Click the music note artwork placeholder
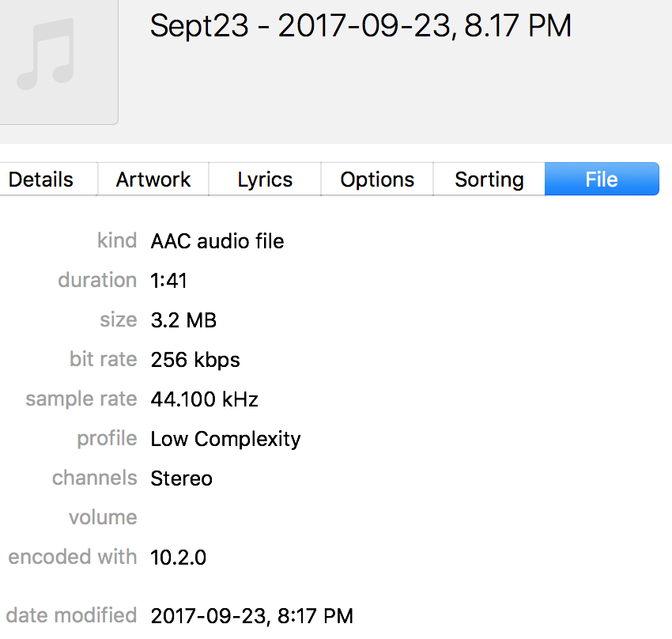Viewport: 672px width, 639px height. pos(47,55)
